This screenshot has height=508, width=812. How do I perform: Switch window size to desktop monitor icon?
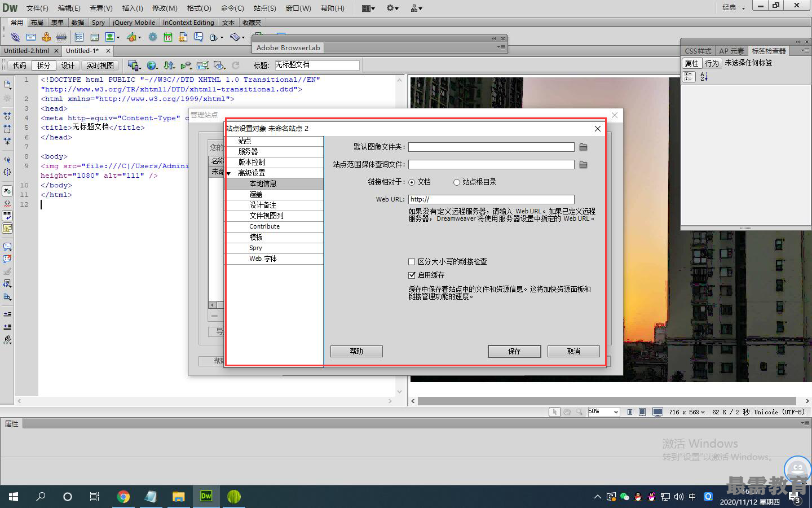(x=657, y=412)
